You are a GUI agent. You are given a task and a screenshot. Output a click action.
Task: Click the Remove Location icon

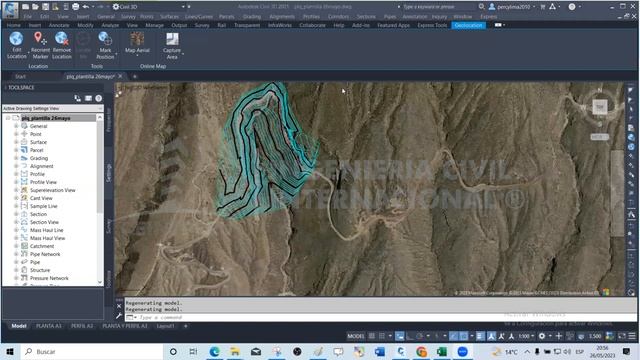click(62, 39)
